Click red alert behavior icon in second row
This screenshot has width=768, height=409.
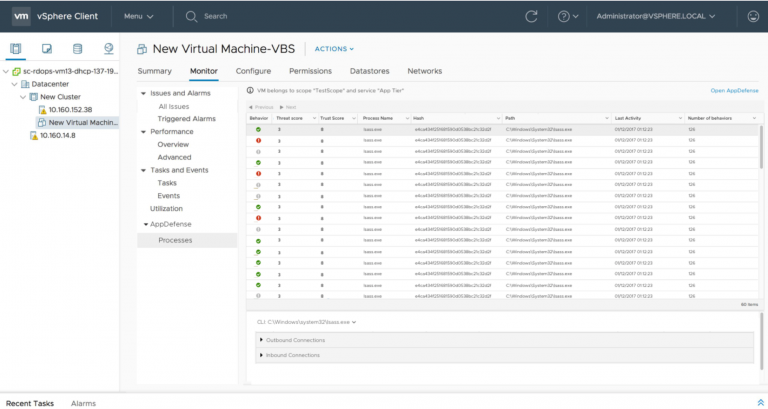click(x=259, y=141)
